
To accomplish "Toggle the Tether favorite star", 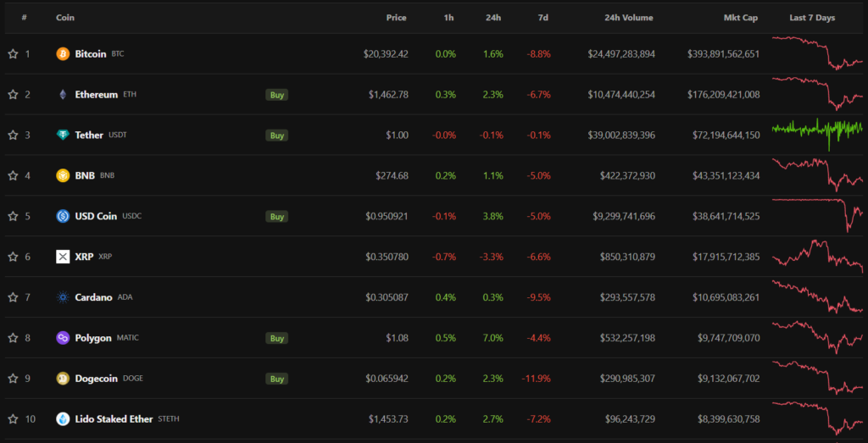I will point(13,135).
